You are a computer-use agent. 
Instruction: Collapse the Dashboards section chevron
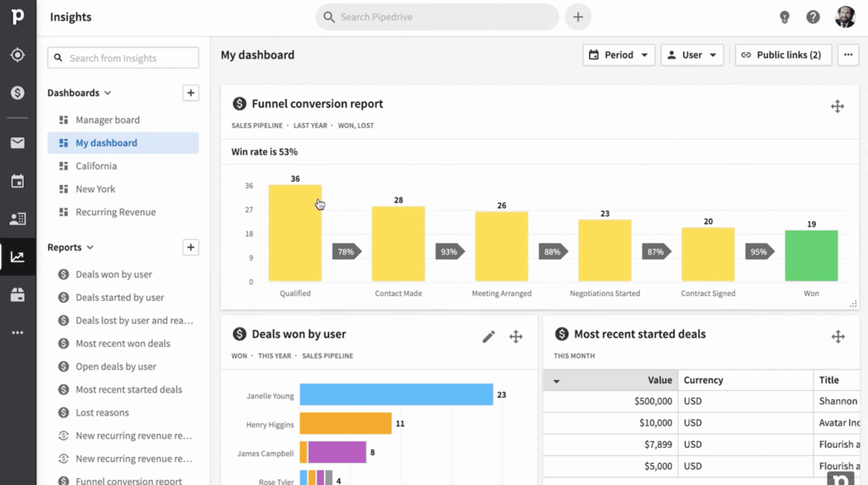(x=108, y=93)
